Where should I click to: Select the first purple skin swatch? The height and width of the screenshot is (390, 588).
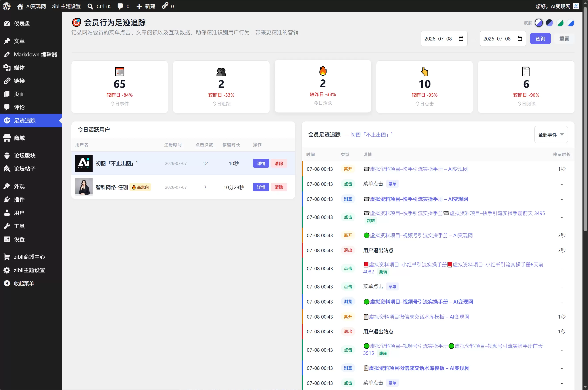pyautogui.click(x=539, y=23)
